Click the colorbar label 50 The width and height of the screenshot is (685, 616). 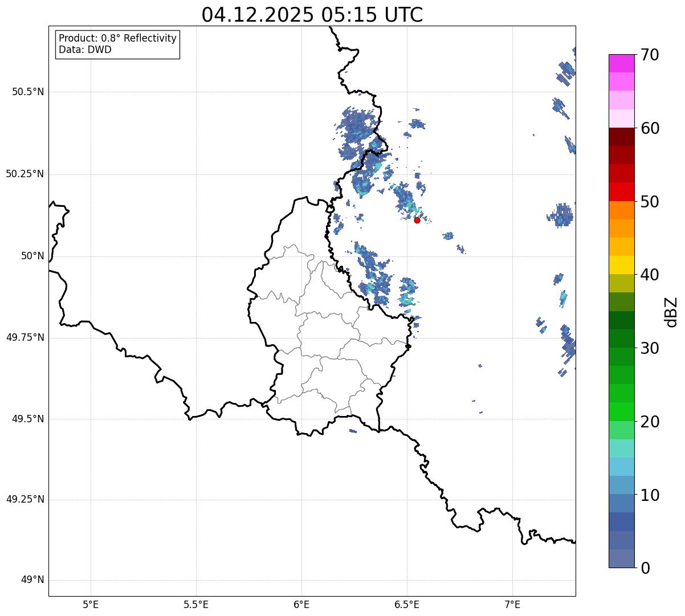point(650,202)
